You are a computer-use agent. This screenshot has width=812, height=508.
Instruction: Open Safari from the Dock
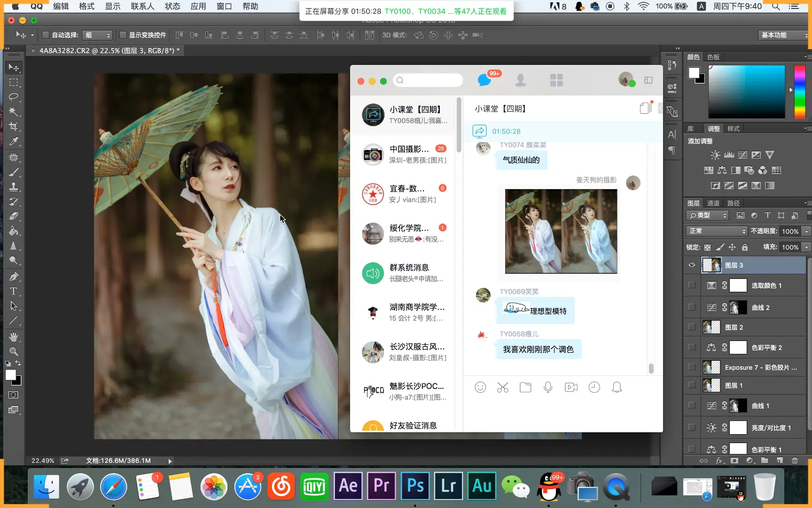(113, 486)
